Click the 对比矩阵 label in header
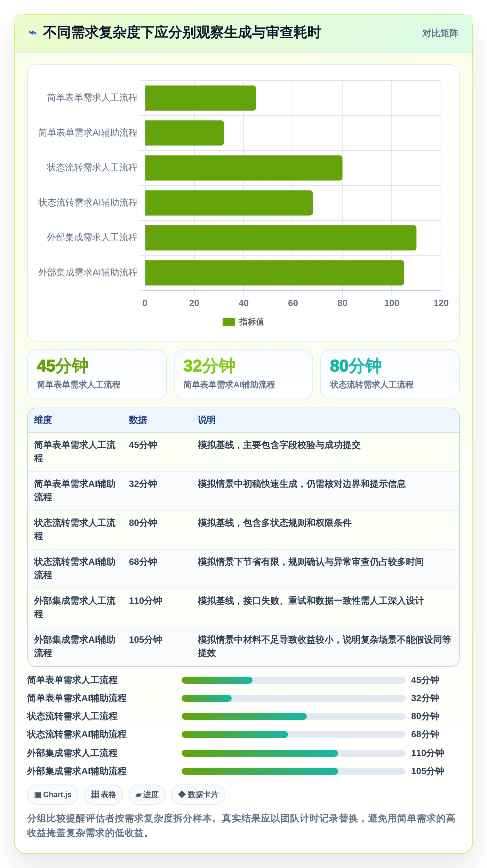 pos(440,33)
